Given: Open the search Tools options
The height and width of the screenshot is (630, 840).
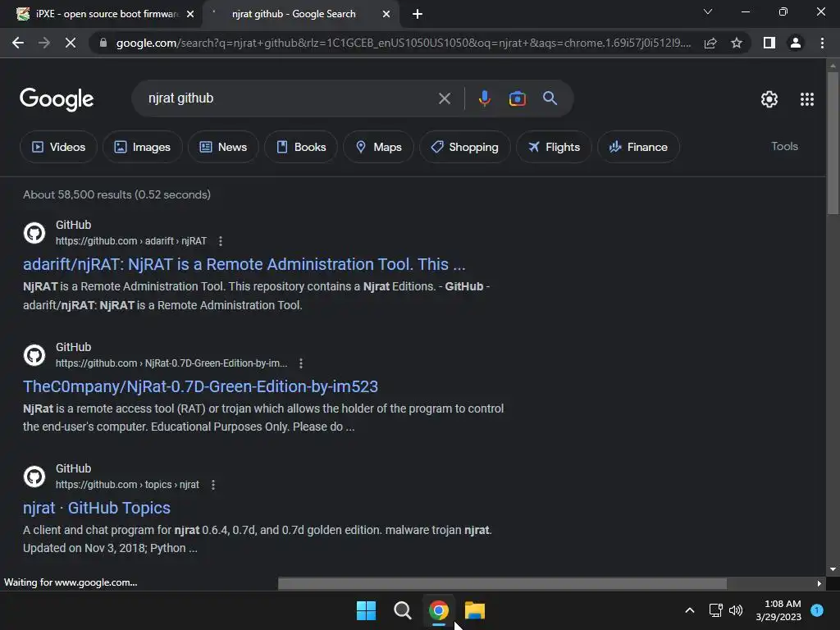Looking at the screenshot, I should point(784,146).
